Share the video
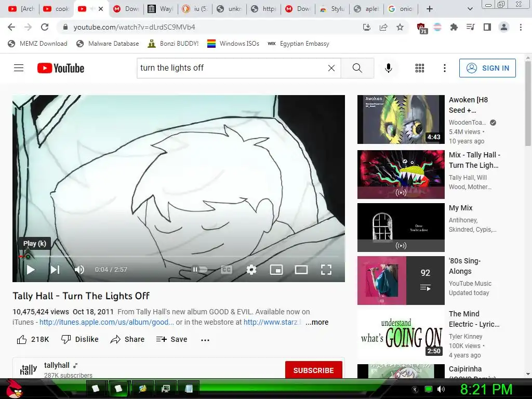 (x=127, y=339)
